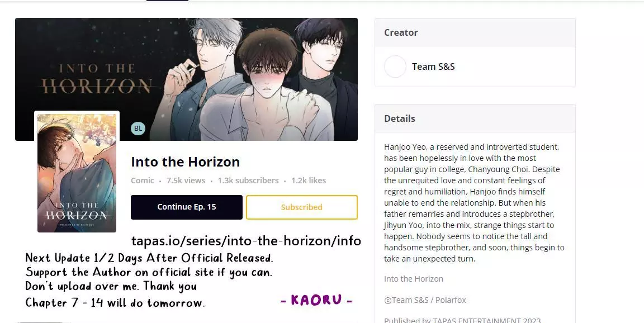The image size is (644, 323).
Task: Click the ©Team S&S / Polarfox credit
Action: pos(425,300)
